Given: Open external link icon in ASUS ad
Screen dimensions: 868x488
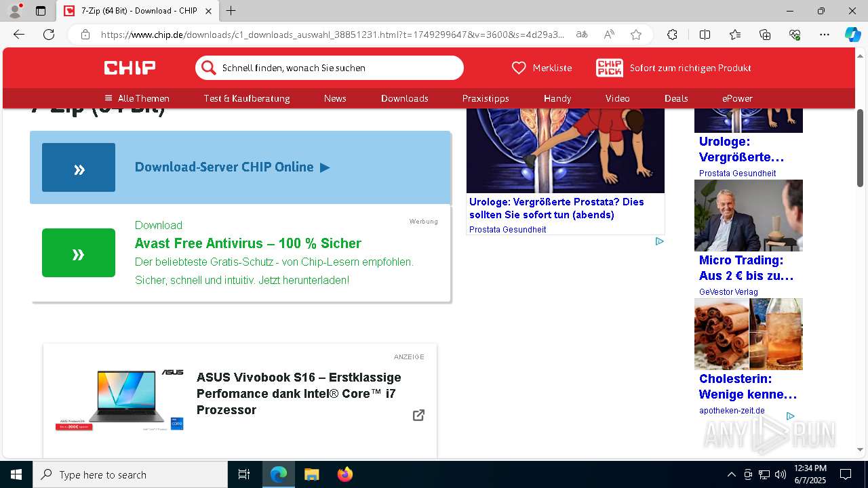Looking at the screenshot, I should tap(418, 415).
